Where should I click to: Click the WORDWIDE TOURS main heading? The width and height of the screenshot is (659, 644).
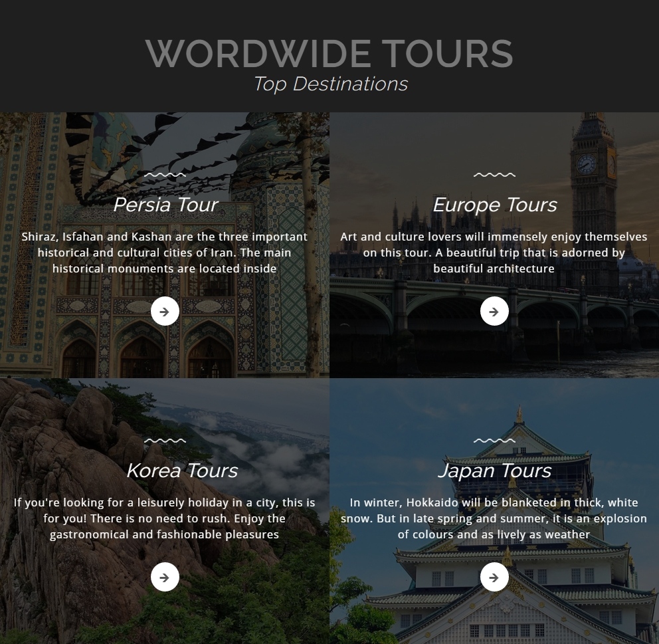[329, 53]
